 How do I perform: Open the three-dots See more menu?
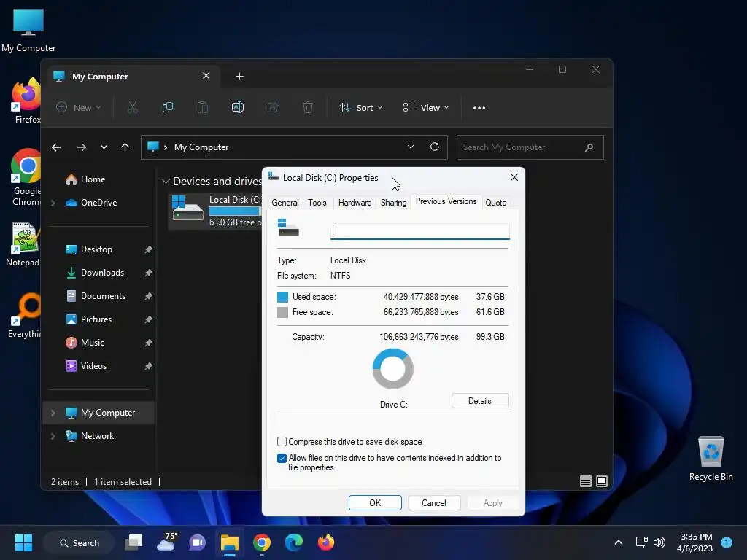pos(479,108)
